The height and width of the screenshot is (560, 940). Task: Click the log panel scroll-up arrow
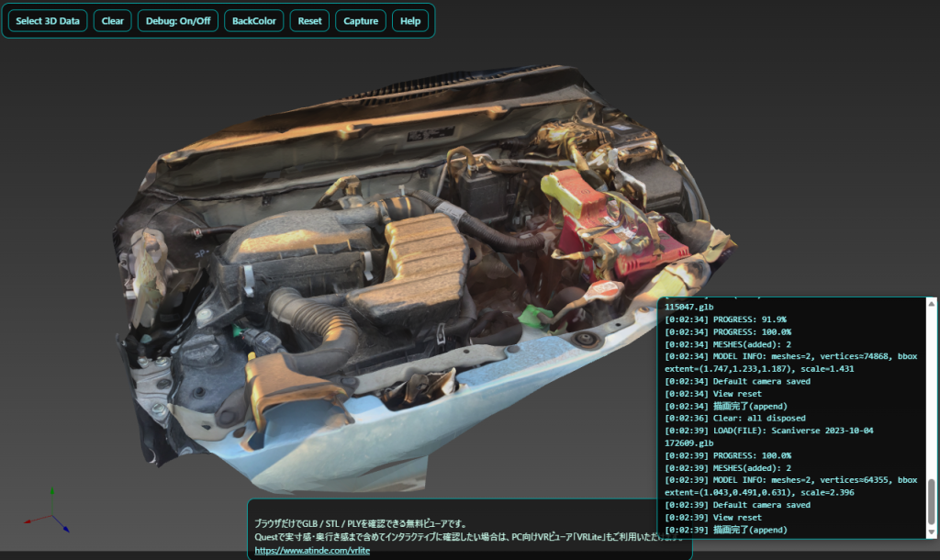click(932, 304)
